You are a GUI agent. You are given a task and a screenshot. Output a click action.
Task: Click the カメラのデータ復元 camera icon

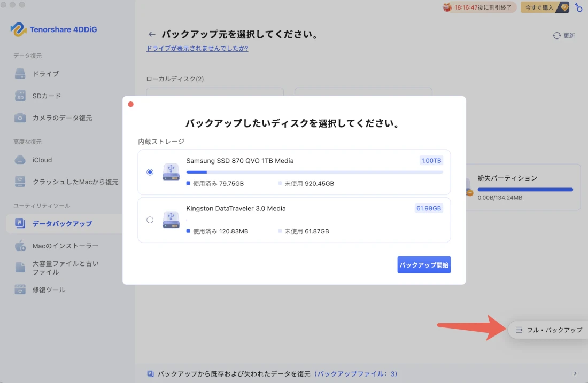click(x=20, y=118)
